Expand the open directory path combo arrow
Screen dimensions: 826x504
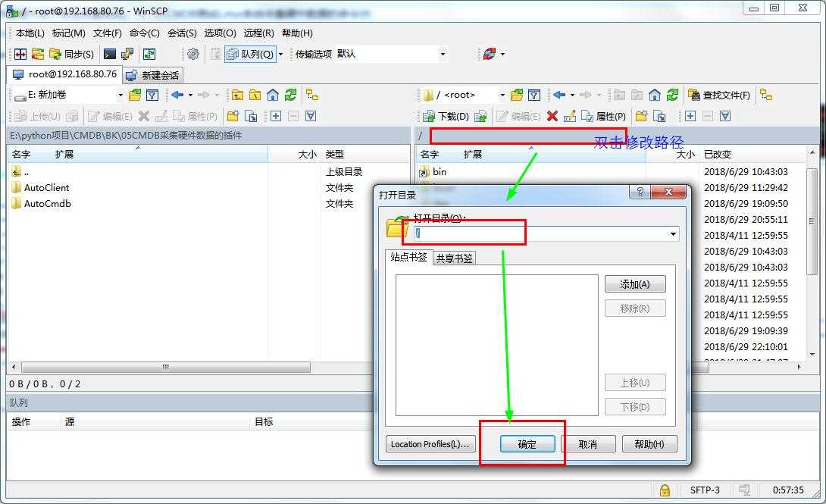point(673,234)
